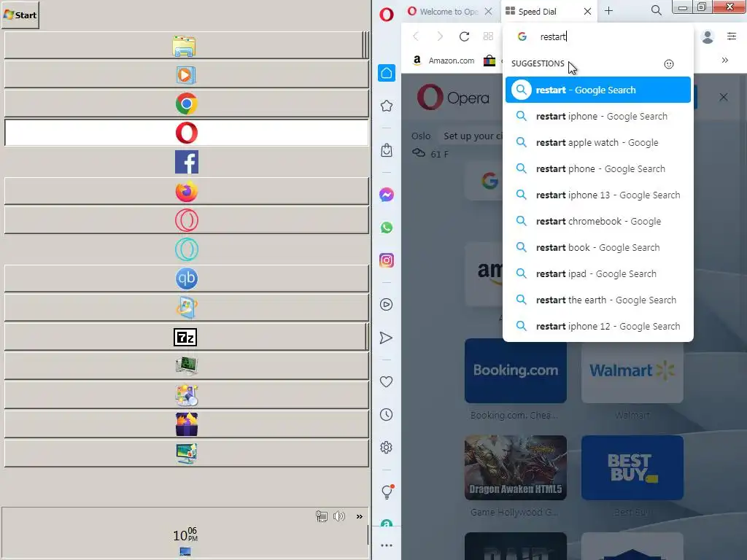Select the Speed Dial tab
Image resolution: width=747 pixels, height=560 pixels.
tap(537, 12)
